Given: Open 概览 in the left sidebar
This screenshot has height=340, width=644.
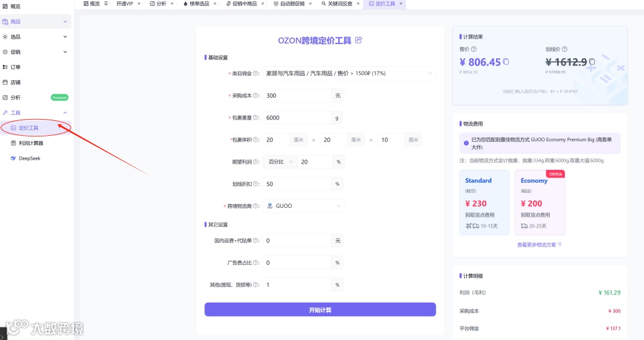Looking at the screenshot, I should [x=35, y=7].
